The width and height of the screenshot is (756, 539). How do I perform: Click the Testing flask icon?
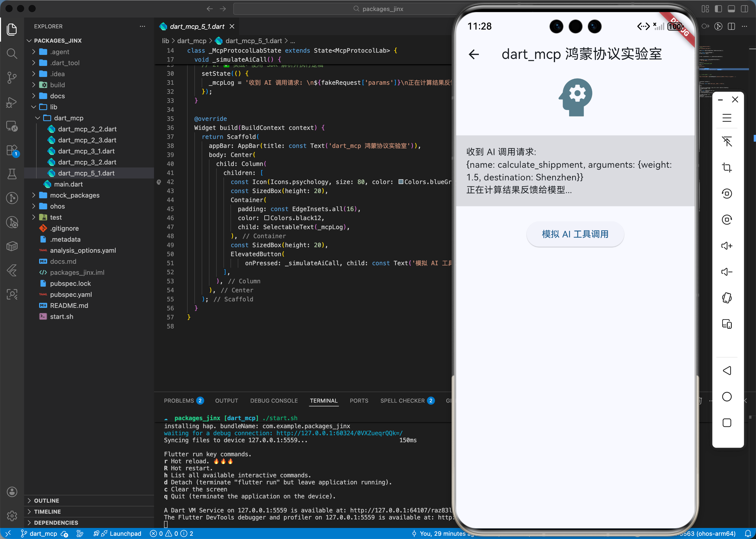[12, 174]
